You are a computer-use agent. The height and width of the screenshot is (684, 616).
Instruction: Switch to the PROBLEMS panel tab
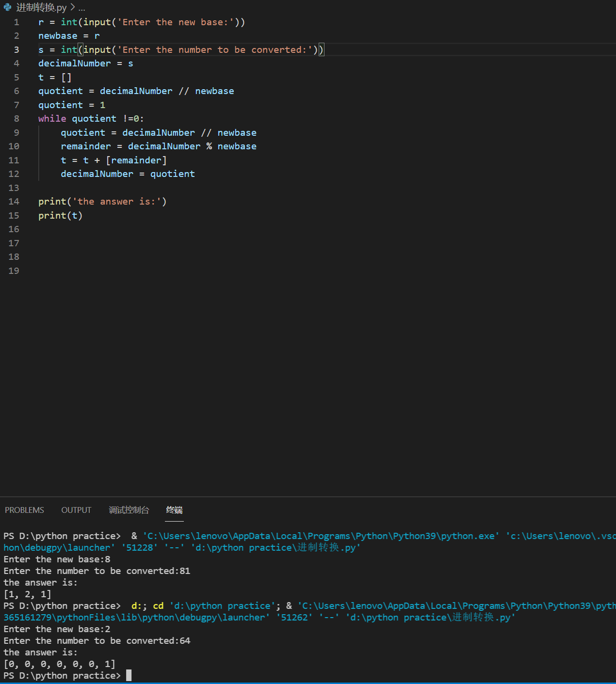pyautogui.click(x=24, y=510)
